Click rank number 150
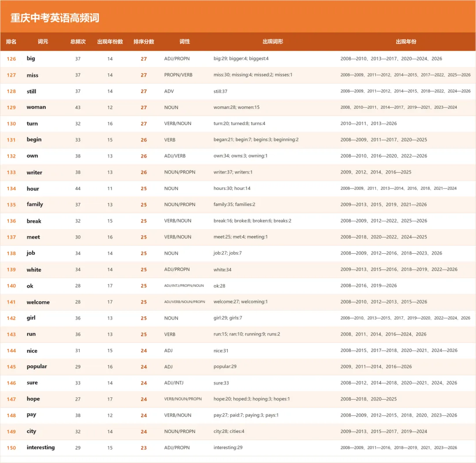This screenshot has height=463, width=476. [x=11, y=448]
